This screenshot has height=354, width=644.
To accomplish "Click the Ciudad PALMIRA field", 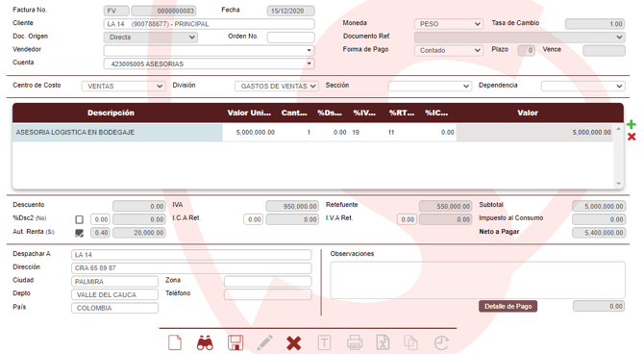I will tap(114, 281).
